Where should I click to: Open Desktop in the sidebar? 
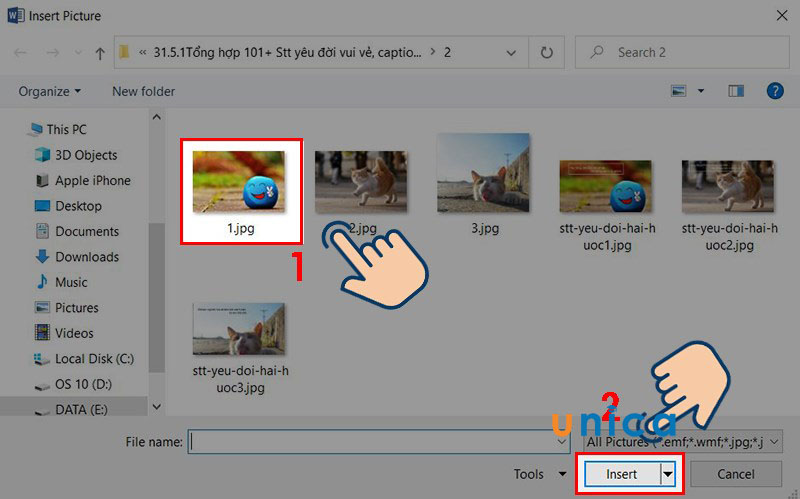click(68, 206)
